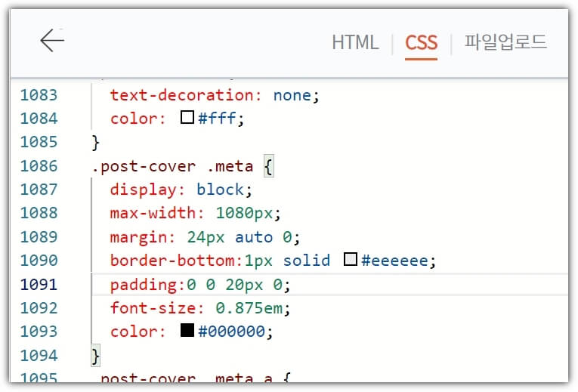This screenshot has width=578, height=392.
Task: Click line number 1091 in the gutter
Action: click(x=39, y=285)
